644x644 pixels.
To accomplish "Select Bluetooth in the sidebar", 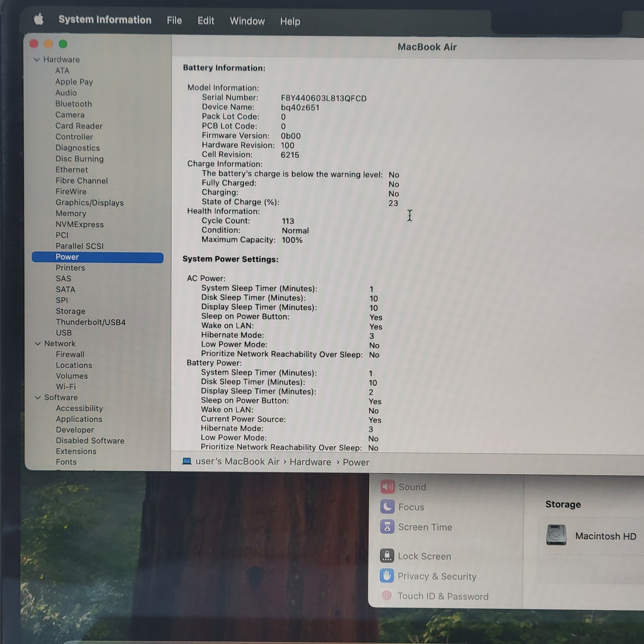I will coord(74,104).
